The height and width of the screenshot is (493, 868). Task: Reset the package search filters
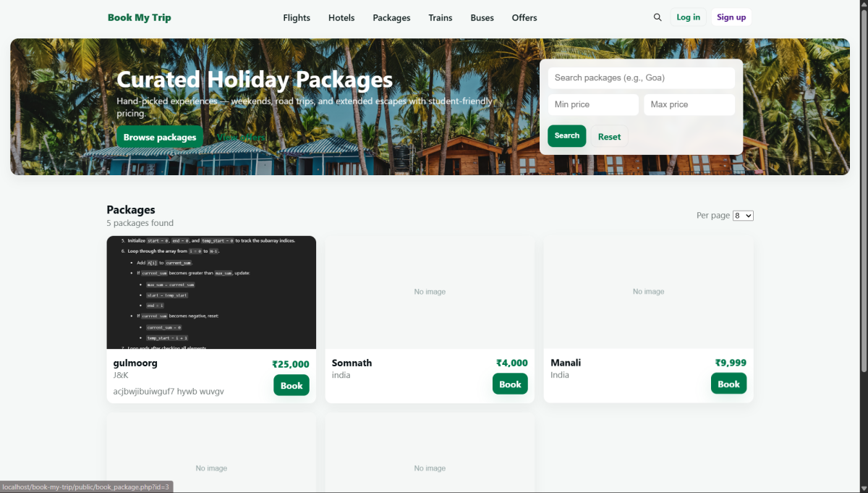click(609, 137)
